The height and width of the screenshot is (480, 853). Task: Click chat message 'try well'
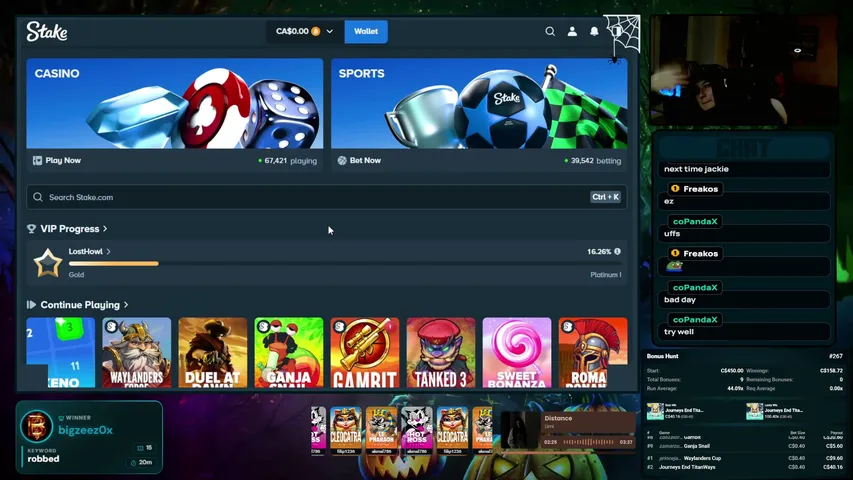679,331
